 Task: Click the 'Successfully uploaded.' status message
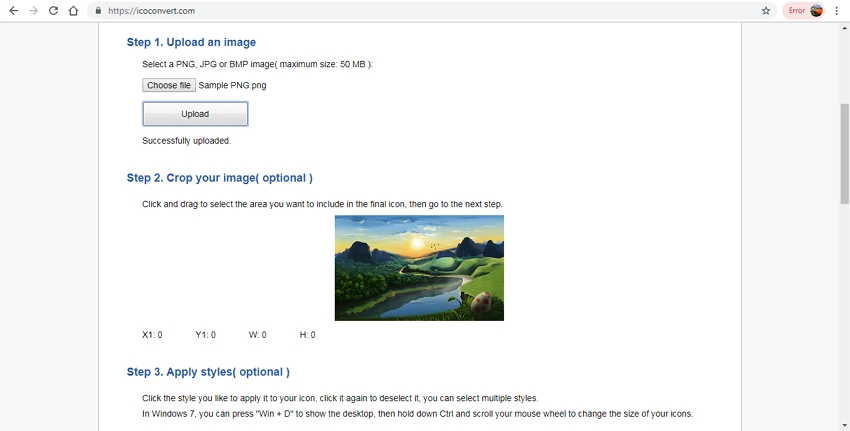click(186, 141)
